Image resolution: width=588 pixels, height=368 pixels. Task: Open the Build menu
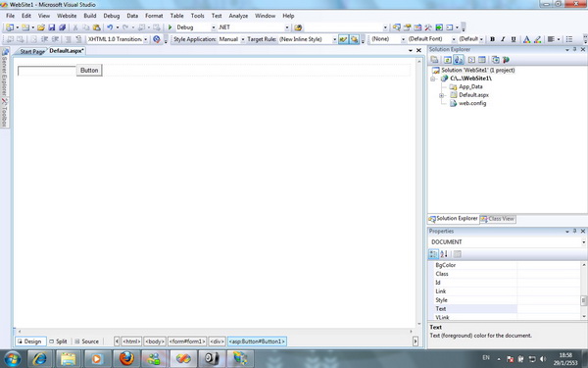point(90,16)
